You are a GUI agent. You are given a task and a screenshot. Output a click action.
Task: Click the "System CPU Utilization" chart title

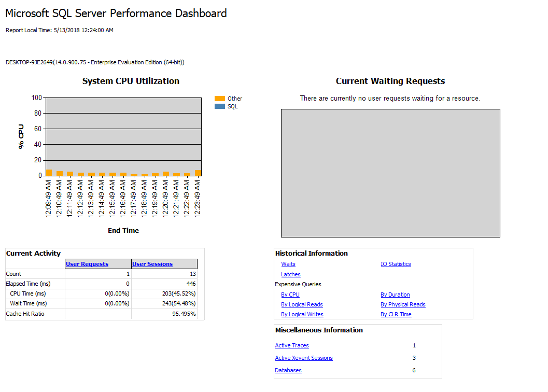pyautogui.click(x=131, y=81)
